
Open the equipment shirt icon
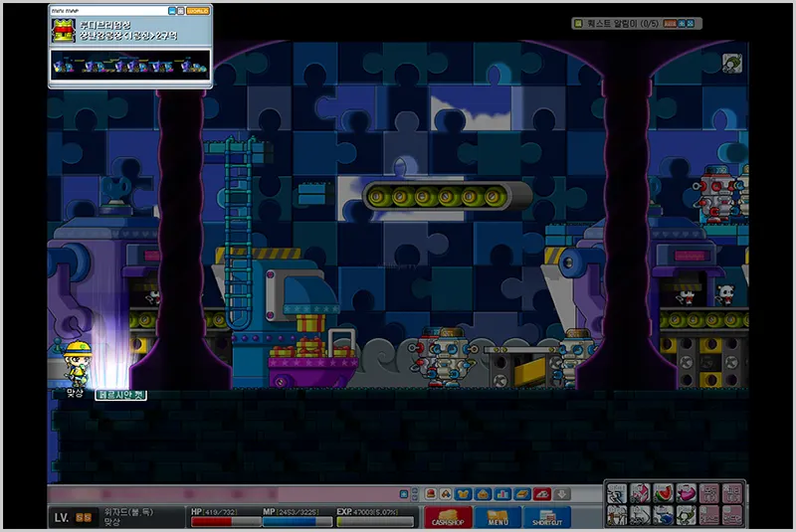click(x=463, y=494)
